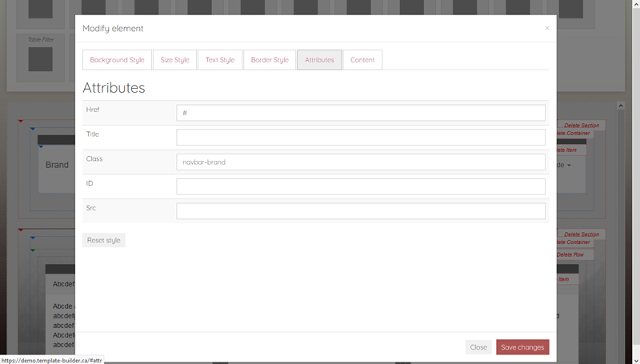
Task: Click the Close button in dialog footer
Action: (478, 347)
